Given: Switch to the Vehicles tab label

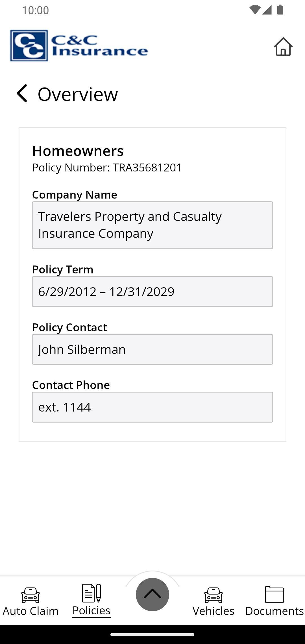Looking at the screenshot, I should pyautogui.click(x=213, y=611).
